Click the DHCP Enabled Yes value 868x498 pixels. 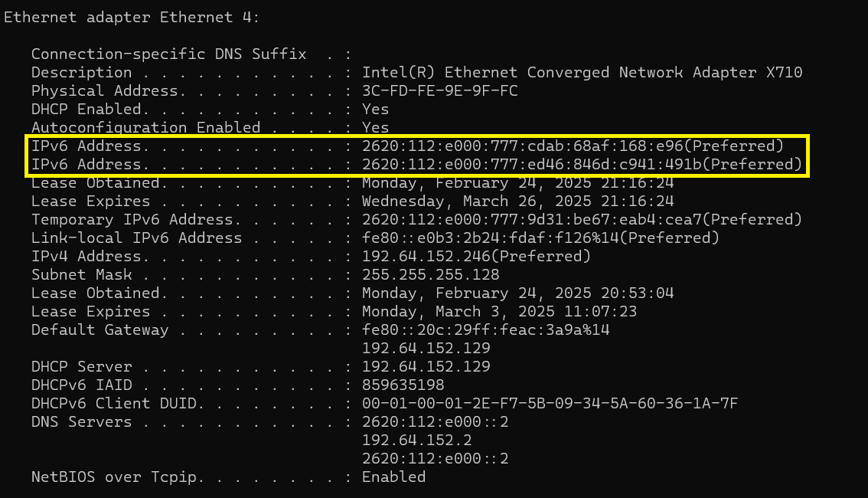[x=375, y=110]
